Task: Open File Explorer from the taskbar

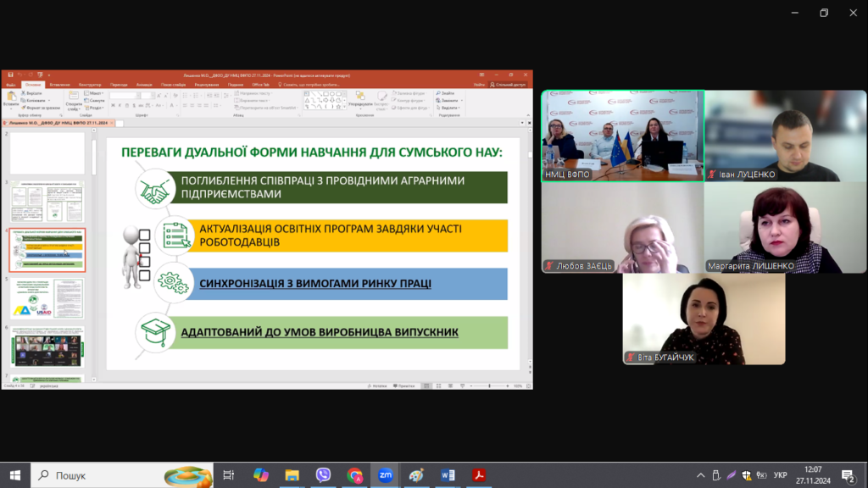Action: (292, 475)
